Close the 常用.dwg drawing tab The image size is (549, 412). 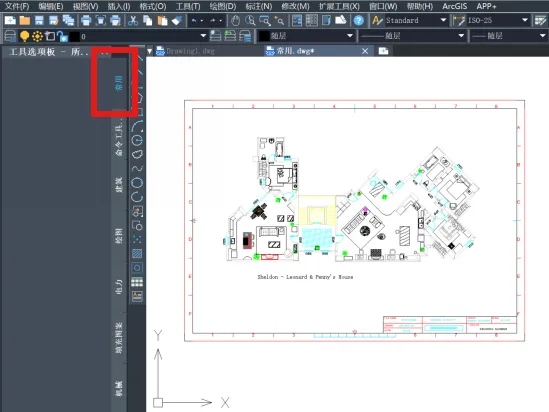[x=365, y=51]
